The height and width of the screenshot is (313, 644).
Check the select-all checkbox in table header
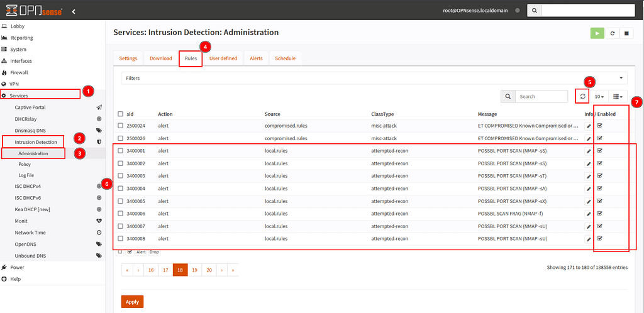121,114
